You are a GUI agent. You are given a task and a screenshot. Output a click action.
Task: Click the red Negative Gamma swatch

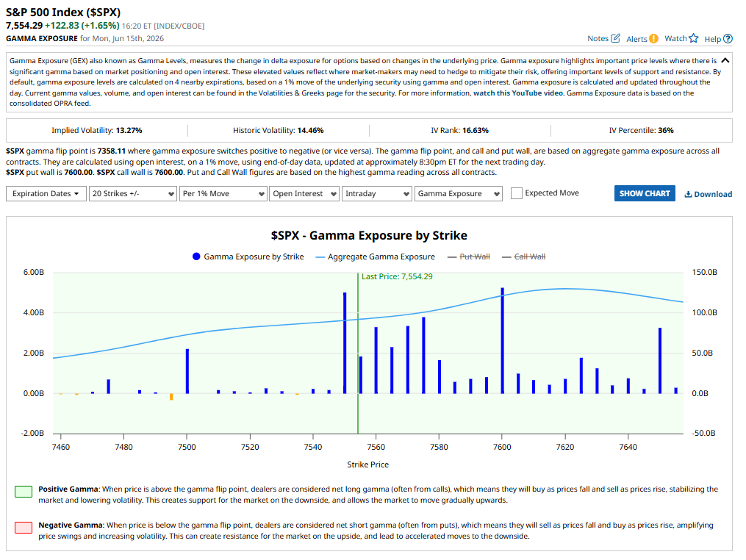tap(24, 528)
